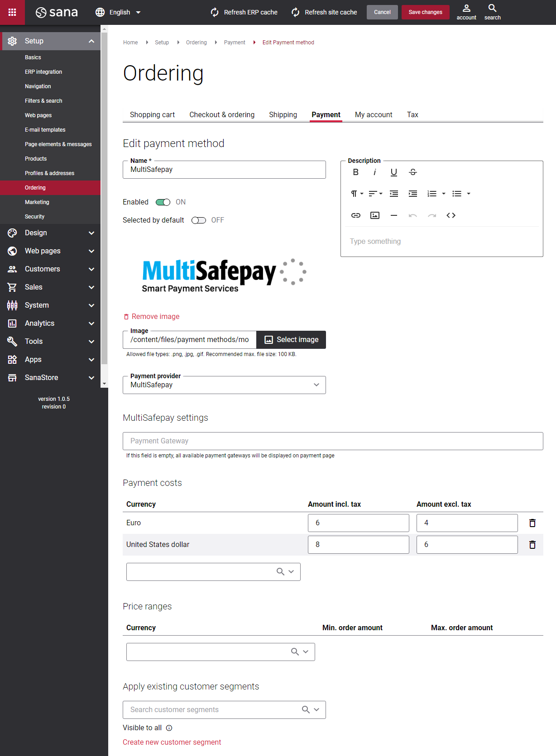
Task: Switch to the Shopping cart tab
Action: (x=152, y=115)
